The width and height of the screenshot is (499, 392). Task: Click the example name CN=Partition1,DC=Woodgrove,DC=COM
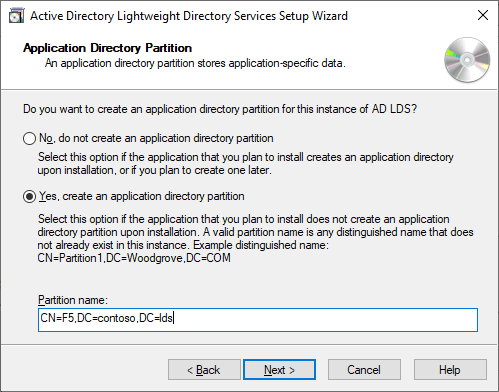(134, 258)
